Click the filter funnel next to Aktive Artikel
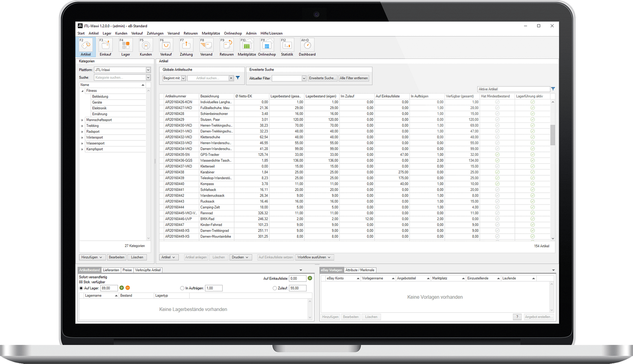 coord(553,89)
